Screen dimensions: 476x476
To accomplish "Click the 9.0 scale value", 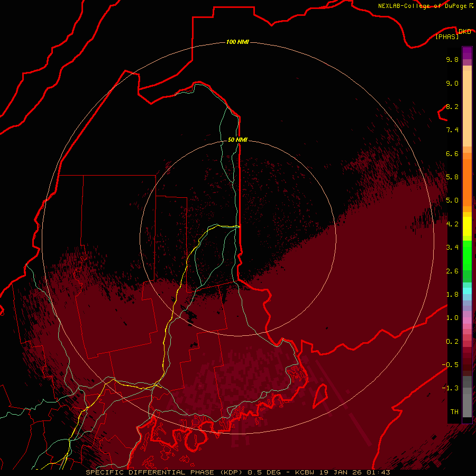I will [x=452, y=83].
